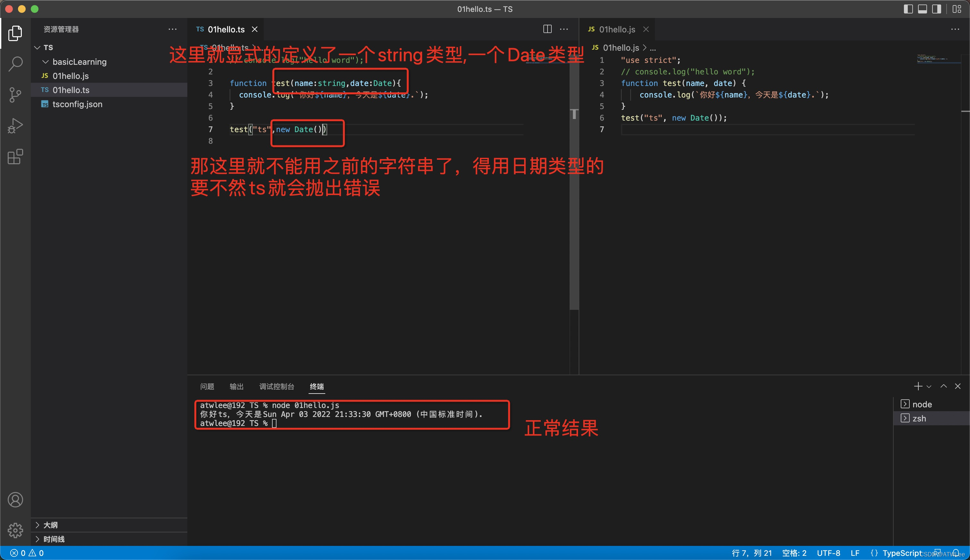This screenshot has width=970, height=560.
Task: Open Run and Debug view
Action: 15,126
